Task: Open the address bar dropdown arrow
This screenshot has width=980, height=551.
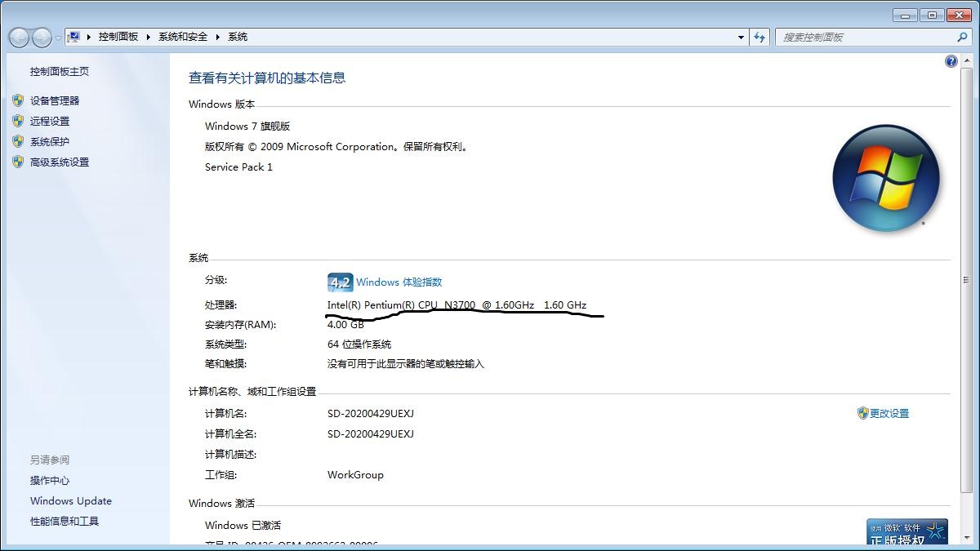Action: tap(740, 37)
